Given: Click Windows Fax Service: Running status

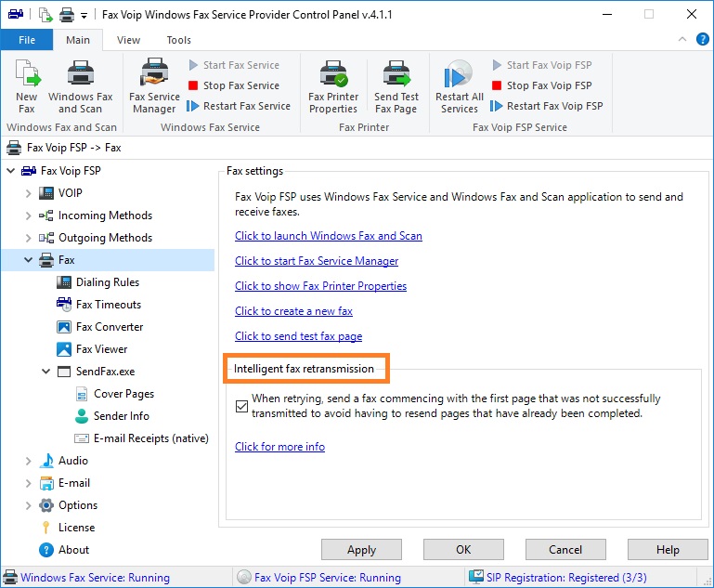Looking at the screenshot, I should point(96,578).
